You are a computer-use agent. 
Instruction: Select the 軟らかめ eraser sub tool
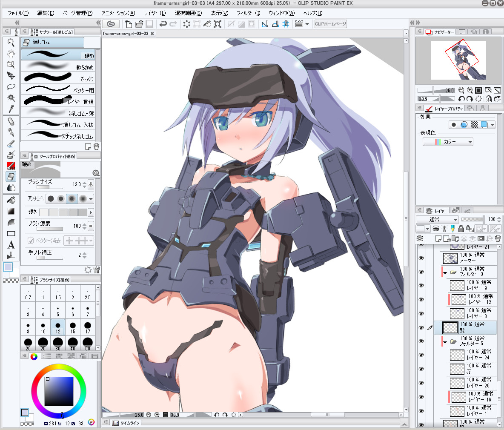58,67
